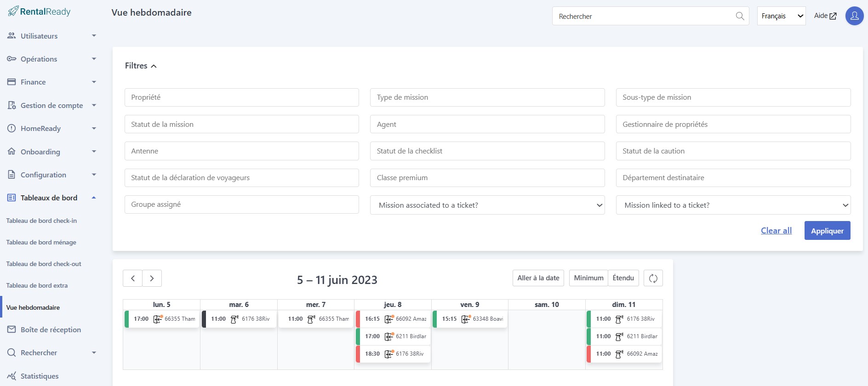This screenshot has width=868, height=386.
Task: Open the Mission associated to a ticket dropdown
Action: coord(487,205)
